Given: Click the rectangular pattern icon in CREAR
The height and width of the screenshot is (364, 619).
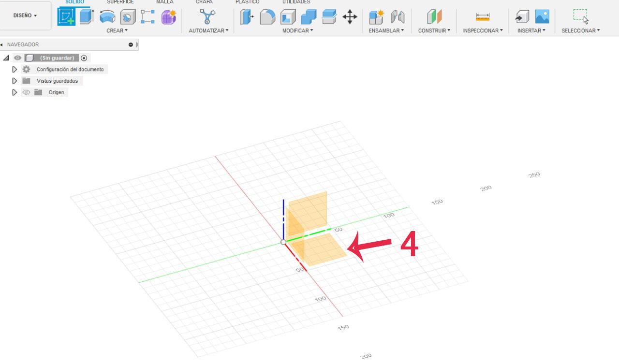Looking at the screenshot, I should point(147,17).
